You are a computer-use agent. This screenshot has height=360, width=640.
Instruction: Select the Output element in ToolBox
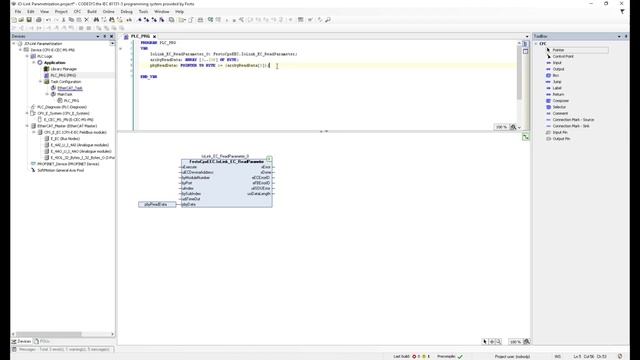(558, 69)
